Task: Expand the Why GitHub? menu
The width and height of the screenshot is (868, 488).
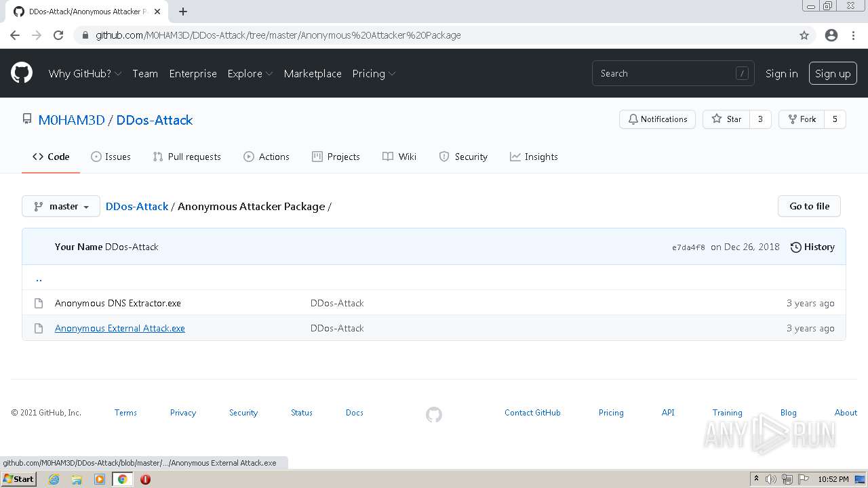Action: click(85, 73)
